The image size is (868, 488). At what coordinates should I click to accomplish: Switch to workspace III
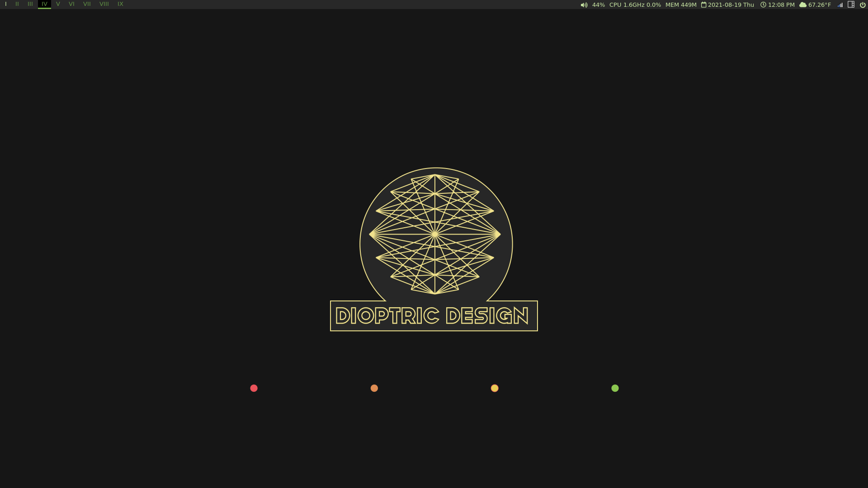pos(30,4)
